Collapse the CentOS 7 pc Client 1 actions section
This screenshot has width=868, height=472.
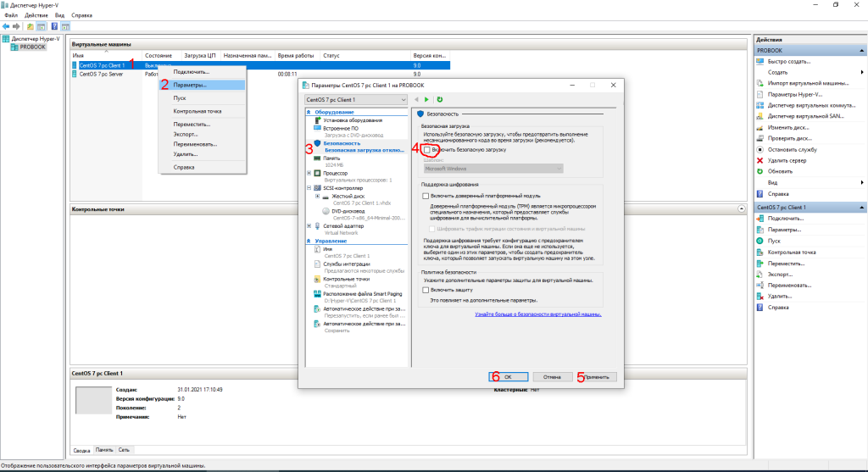tap(861, 208)
